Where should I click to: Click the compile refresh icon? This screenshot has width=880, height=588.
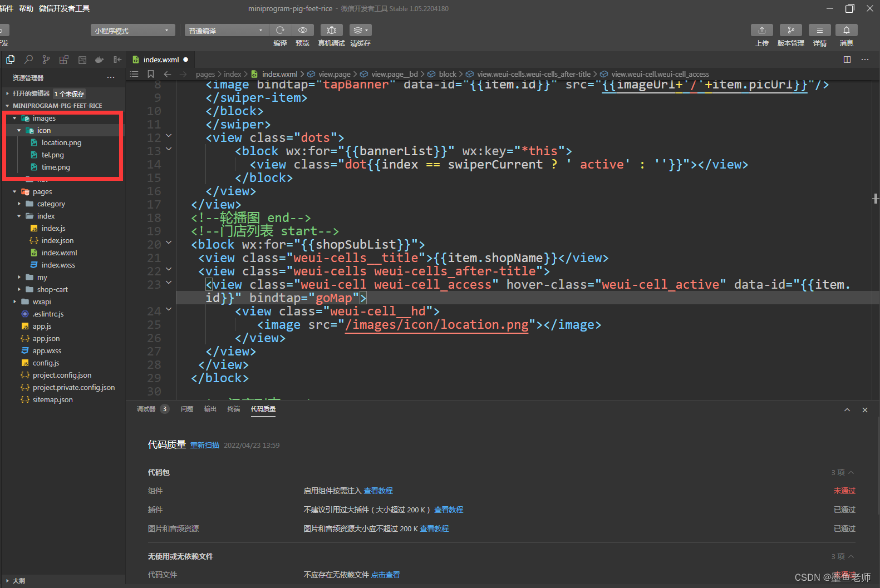point(280,30)
